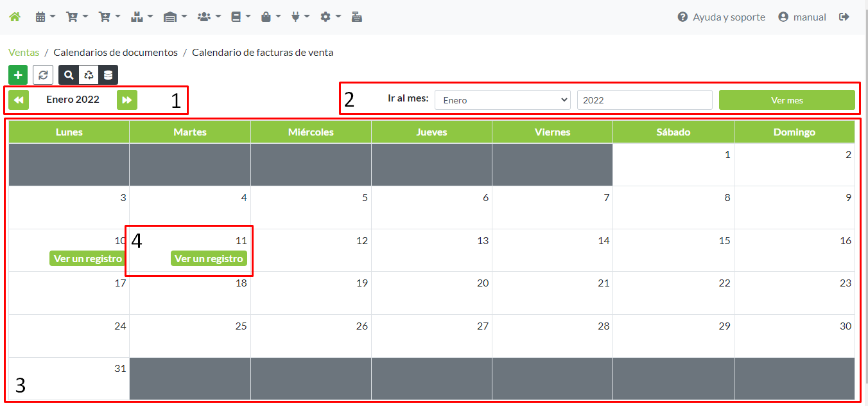Open the cash register icon in navbar

point(357,17)
